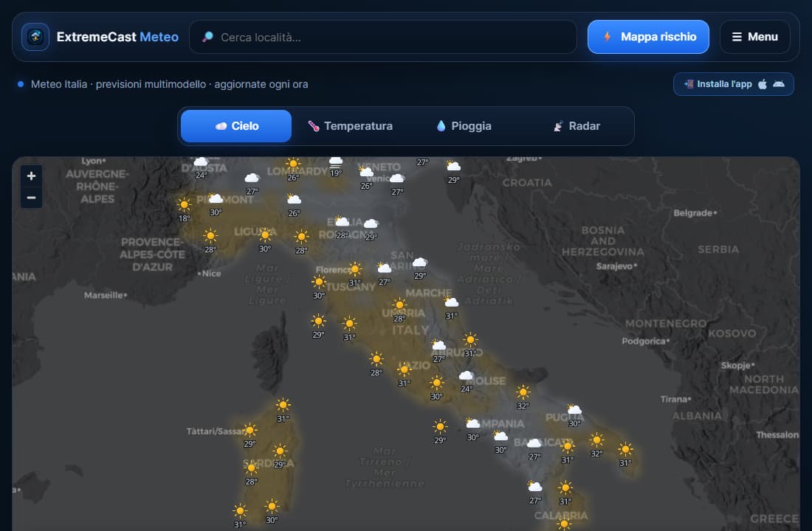Image resolution: width=812 pixels, height=531 pixels.
Task: Click the MONTENEGRO country label
Action: (665, 324)
